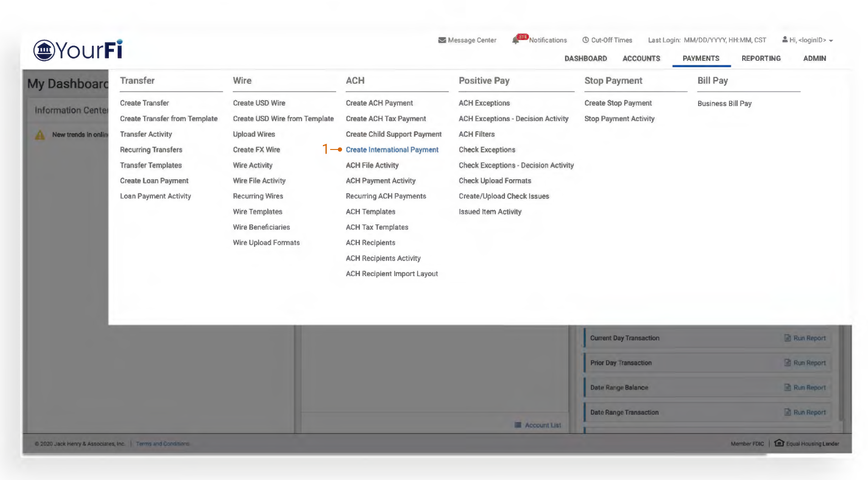The width and height of the screenshot is (868, 480).
Task: Open the Payments menu tab
Action: 701,59
